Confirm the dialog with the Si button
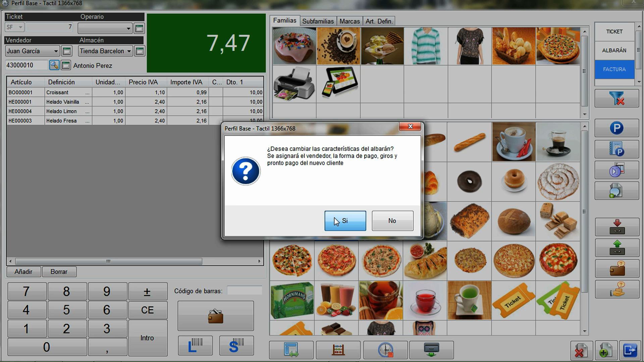This screenshot has height=362, width=644. 345,221
